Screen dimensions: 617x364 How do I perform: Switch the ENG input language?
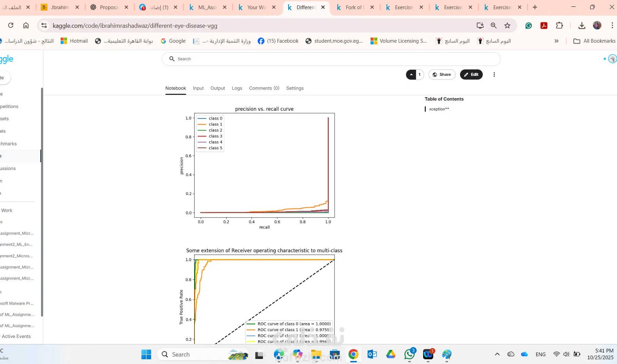541,354
